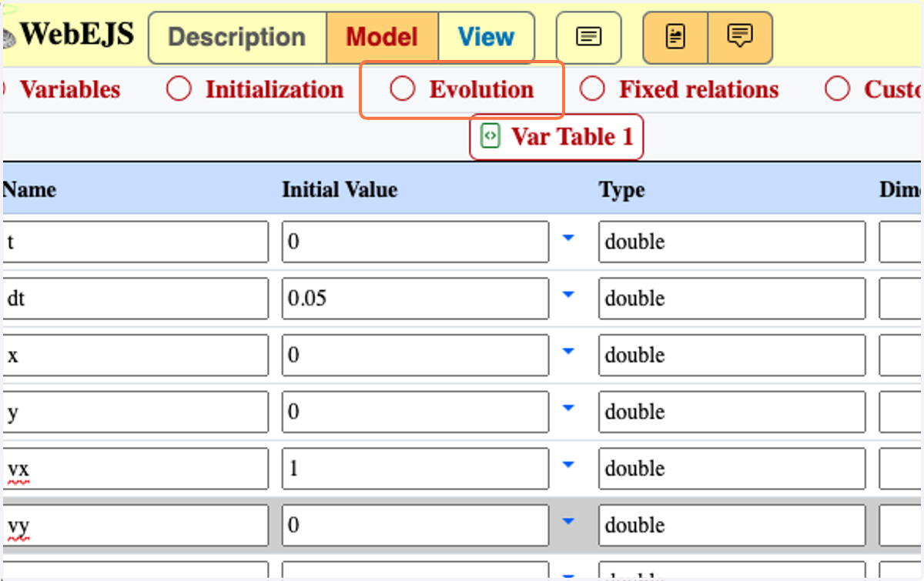
Task: Open the Description panel
Action: tap(237, 37)
